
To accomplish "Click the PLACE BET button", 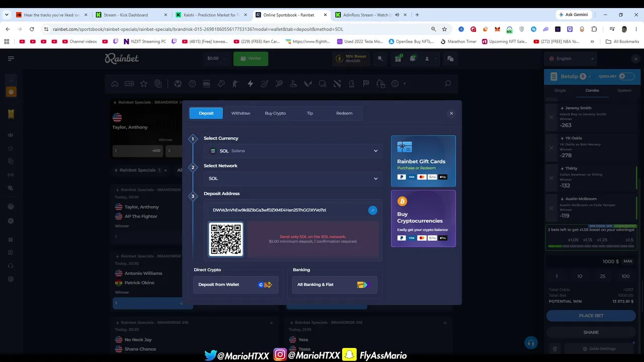I will click(x=591, y=316).
